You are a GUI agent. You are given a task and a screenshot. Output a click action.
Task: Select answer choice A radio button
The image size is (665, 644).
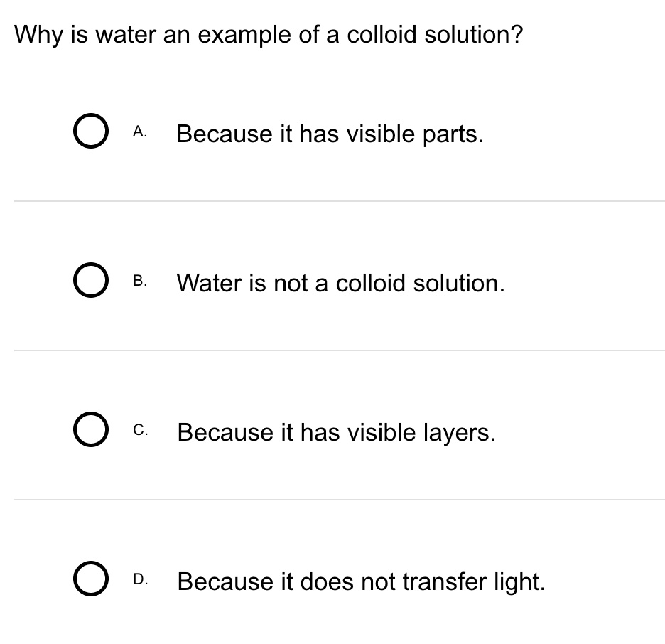pyautogui.click(x=90, y=131)
